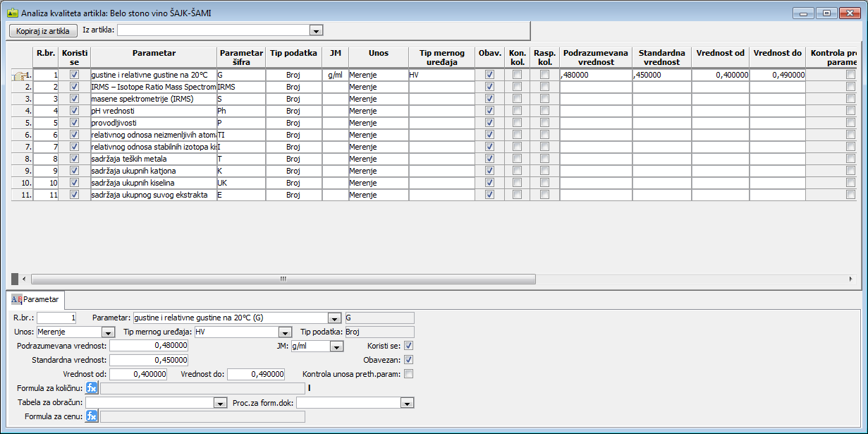The width and height of the screenshot is (868, 434).
Task: Expand the Iz artikla dropdown
Action: [x=317, y=30]
